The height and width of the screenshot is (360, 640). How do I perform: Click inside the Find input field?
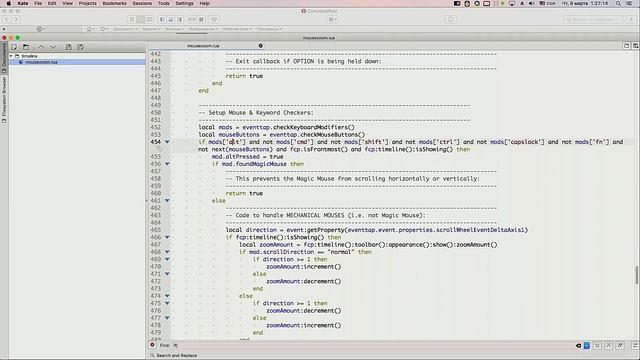point(373,345)
